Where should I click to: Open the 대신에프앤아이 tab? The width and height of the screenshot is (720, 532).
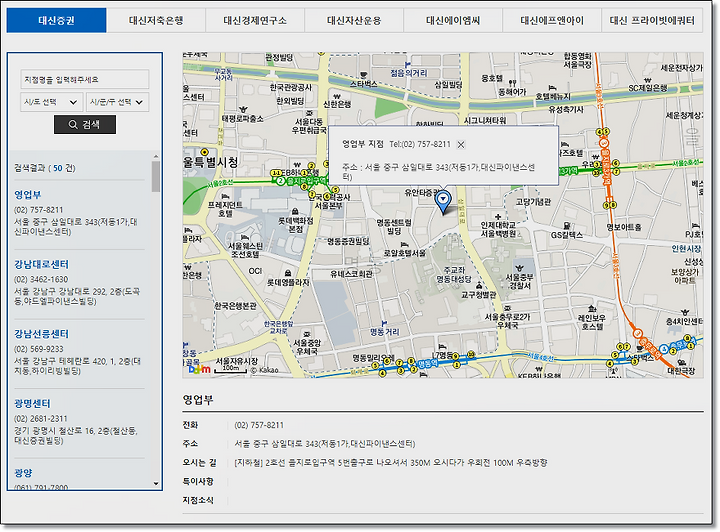pos(552,21)
